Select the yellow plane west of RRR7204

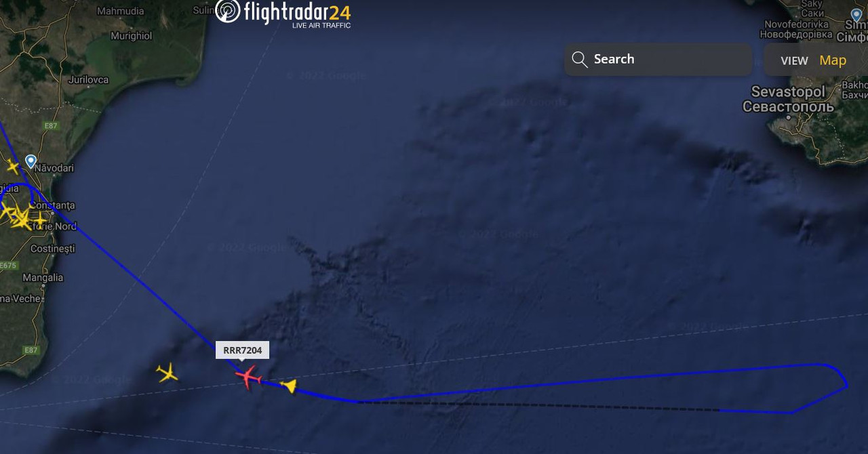click(167, 372)
